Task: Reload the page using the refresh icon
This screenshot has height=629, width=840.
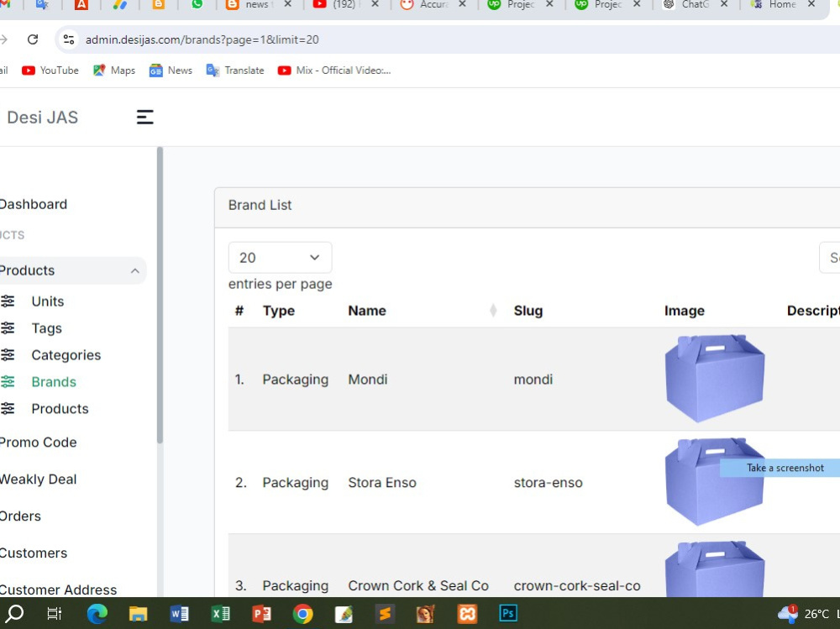Action: pyautogui.click(x=32, y=39)
